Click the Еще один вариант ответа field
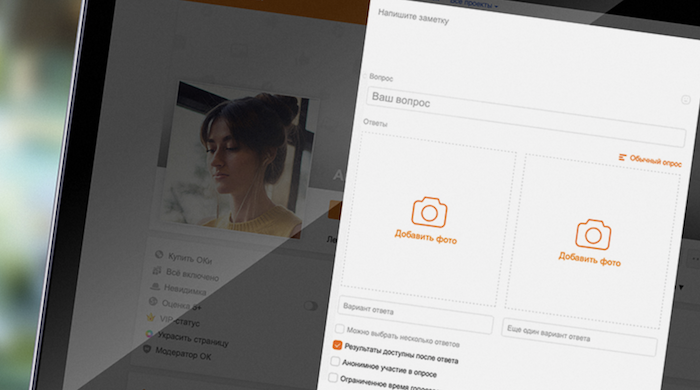This screenshot has width=700, height=390. [x=579, y=336]
